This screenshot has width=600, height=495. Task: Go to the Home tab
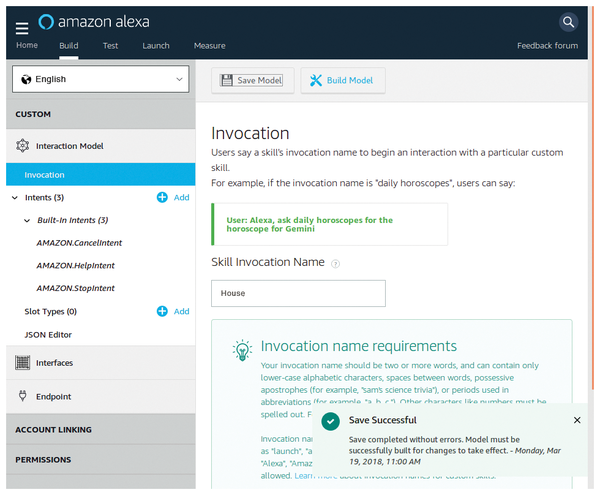coord(27,45)
